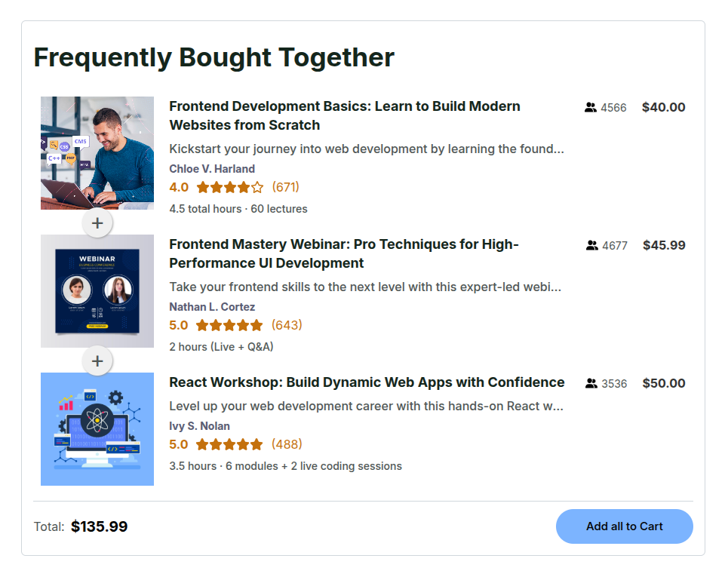728x583 pixels.
Task: Open the Webinar course thumbnail image
Action: 97,291
